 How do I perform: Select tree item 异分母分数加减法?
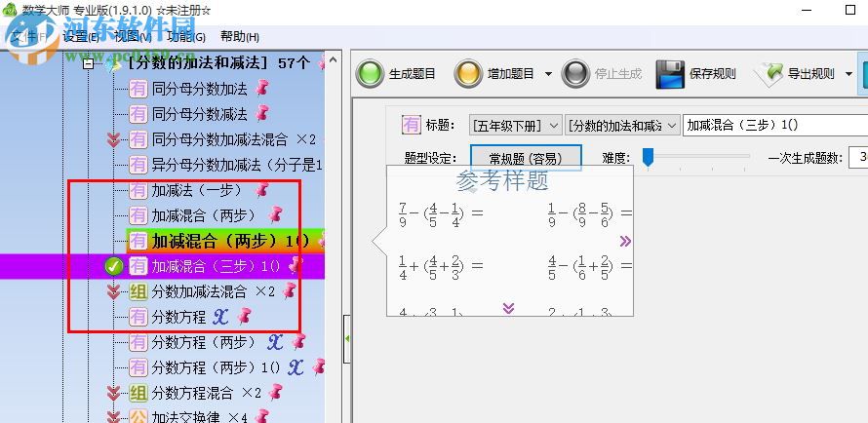pyautogui.click(x=237, y=165)
